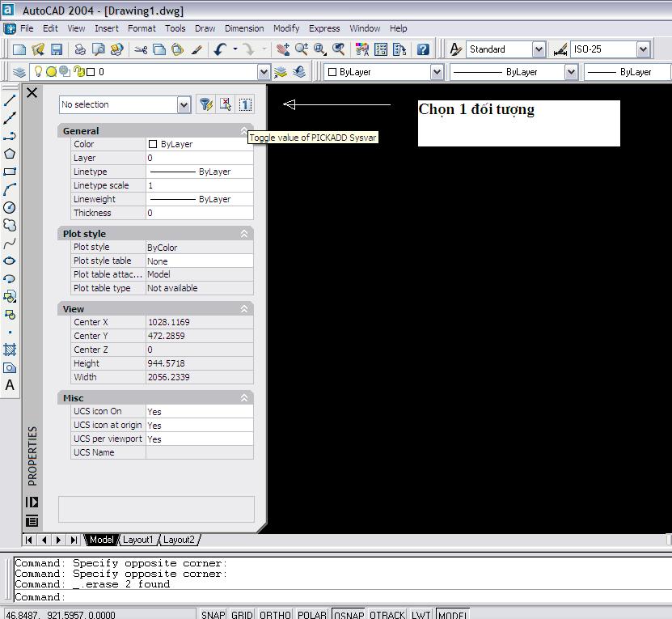Open the Standard text style dropdown
The height and width of the screenshot is (619, 672).
pos(539,49)
